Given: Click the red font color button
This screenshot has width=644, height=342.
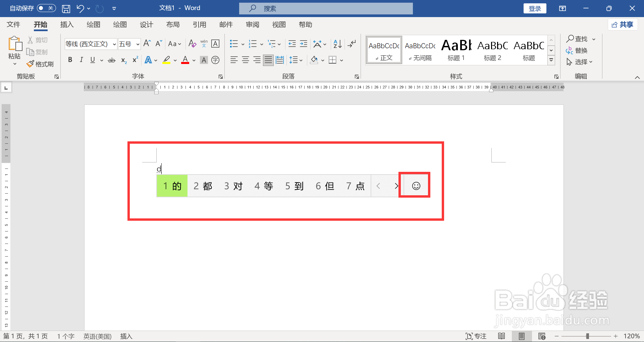Looking at the screenshot, I should click(x=185, y=60).
